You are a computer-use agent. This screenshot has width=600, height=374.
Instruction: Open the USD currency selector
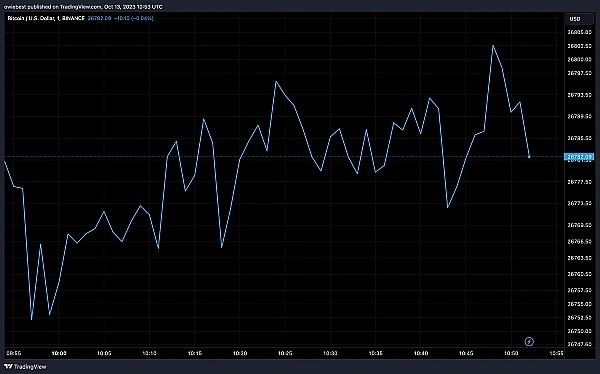pyautogui.click(x=579, y=19)
